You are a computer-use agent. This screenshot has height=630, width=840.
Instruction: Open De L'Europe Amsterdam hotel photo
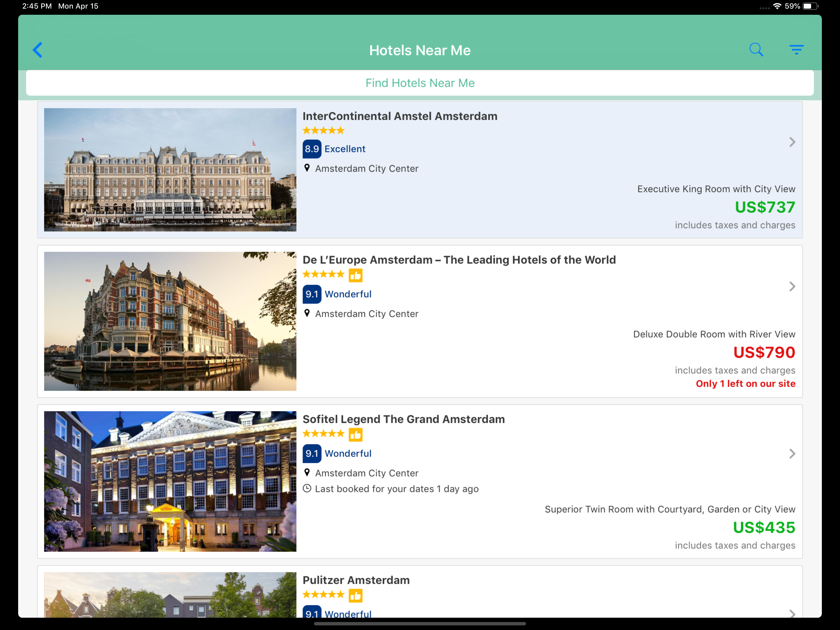point(170,321)
